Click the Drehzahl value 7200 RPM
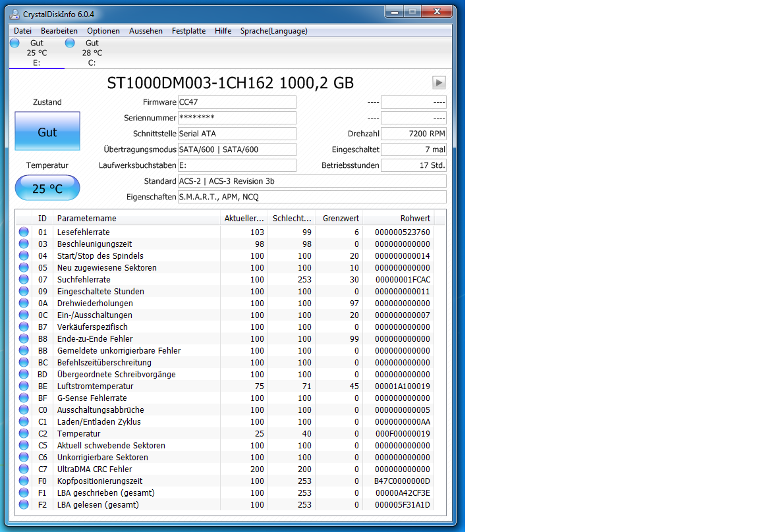759x532 pixels. pyautogui.click(x=414, y=134)
